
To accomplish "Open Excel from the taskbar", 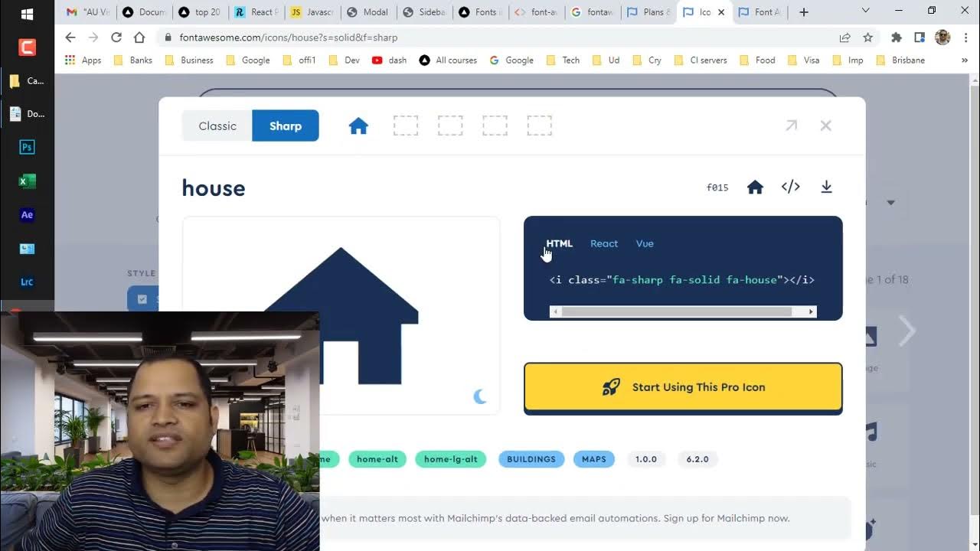I will (27, 181).
